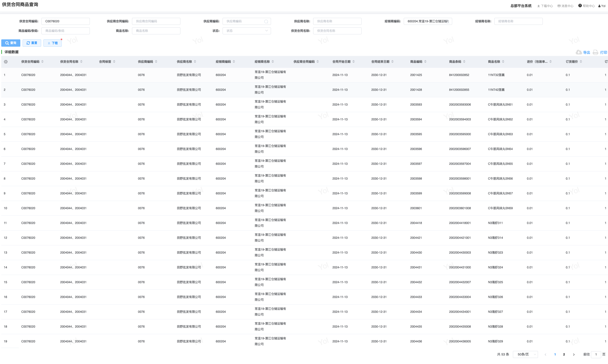
Task: Open the 状态 dropdown filter
Action: [x=246, y=31]
